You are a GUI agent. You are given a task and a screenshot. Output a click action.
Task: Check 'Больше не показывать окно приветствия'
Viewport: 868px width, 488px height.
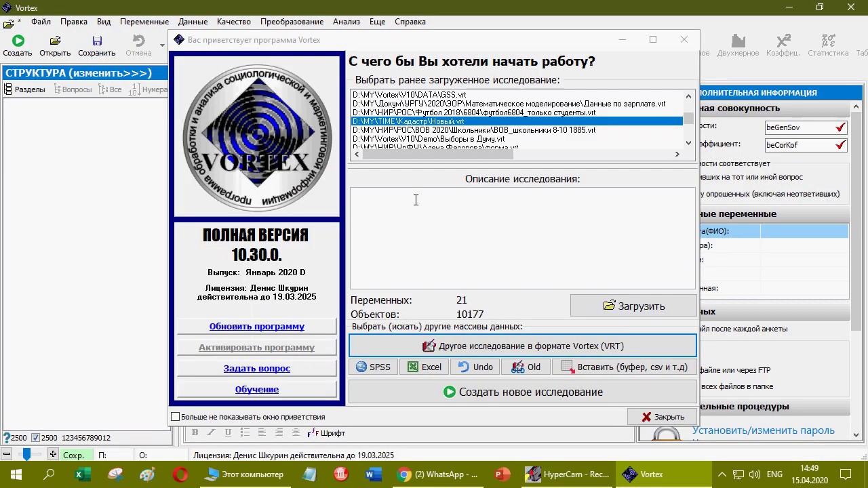176,417
